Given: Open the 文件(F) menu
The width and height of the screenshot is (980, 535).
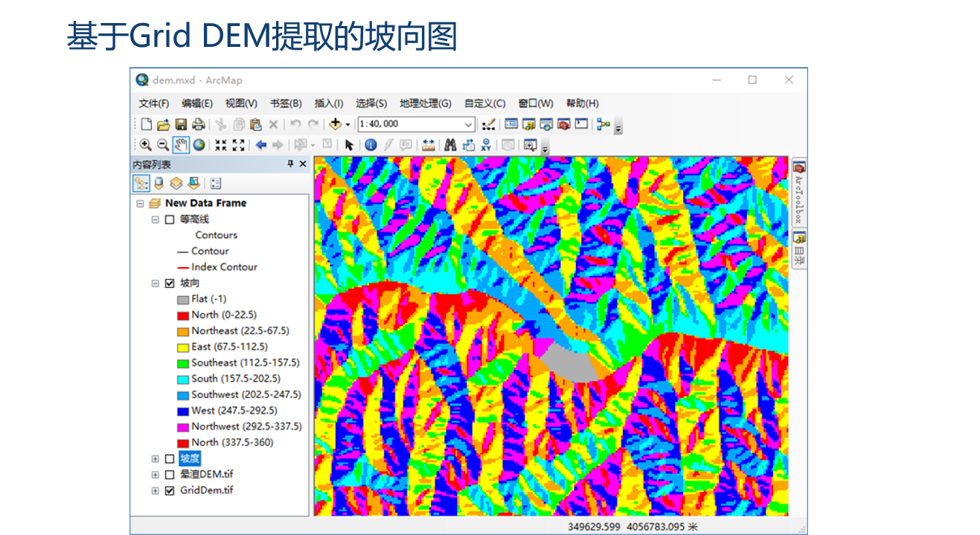Looking at the screenshot, I should (153, 103).
